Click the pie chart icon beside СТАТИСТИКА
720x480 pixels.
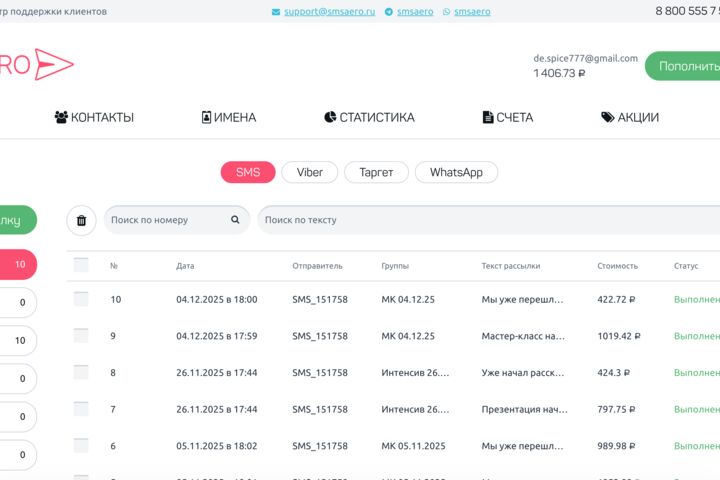330,117
